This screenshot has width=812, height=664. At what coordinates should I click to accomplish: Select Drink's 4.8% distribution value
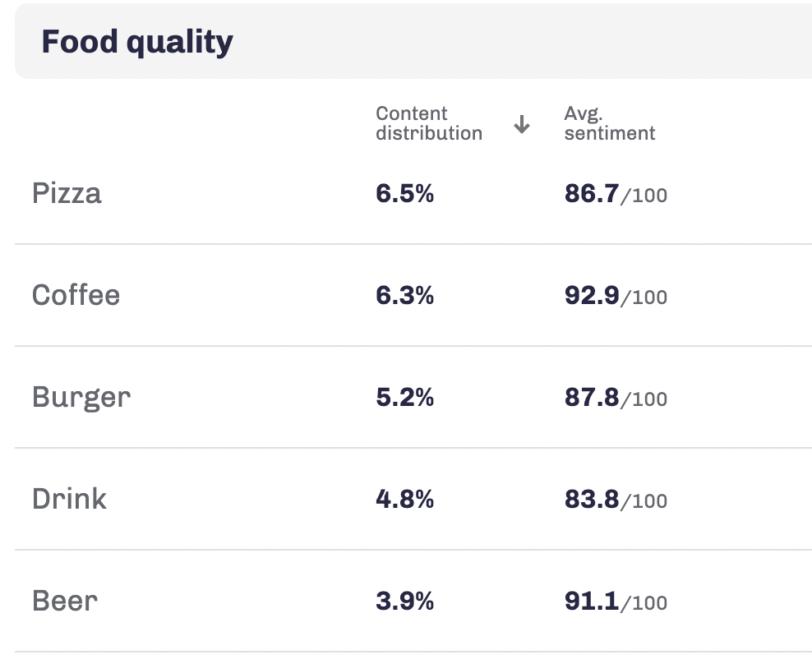tap(404, 500)
